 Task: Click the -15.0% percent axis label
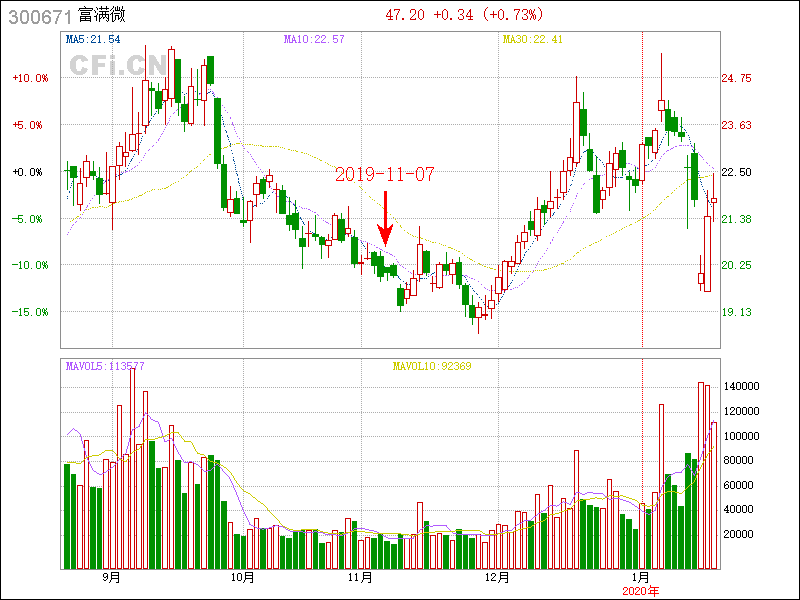(x=29, y=312)
